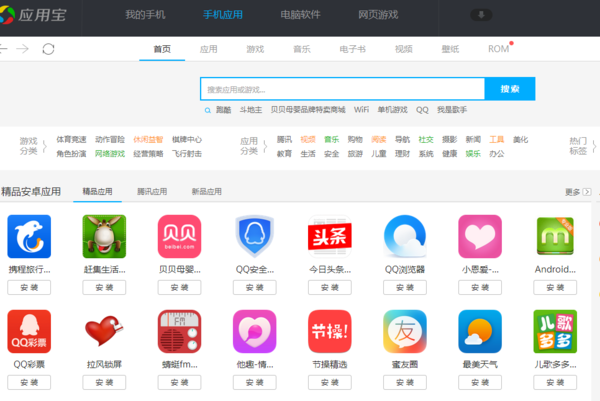Open the Android green m icon

[555, 236]
